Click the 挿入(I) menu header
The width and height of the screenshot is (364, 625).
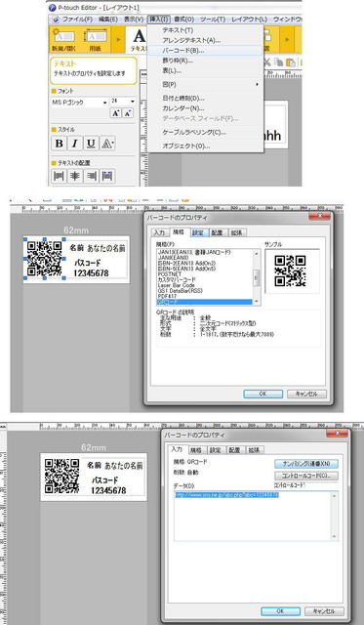pyautogui.click(x=159, y=20)
